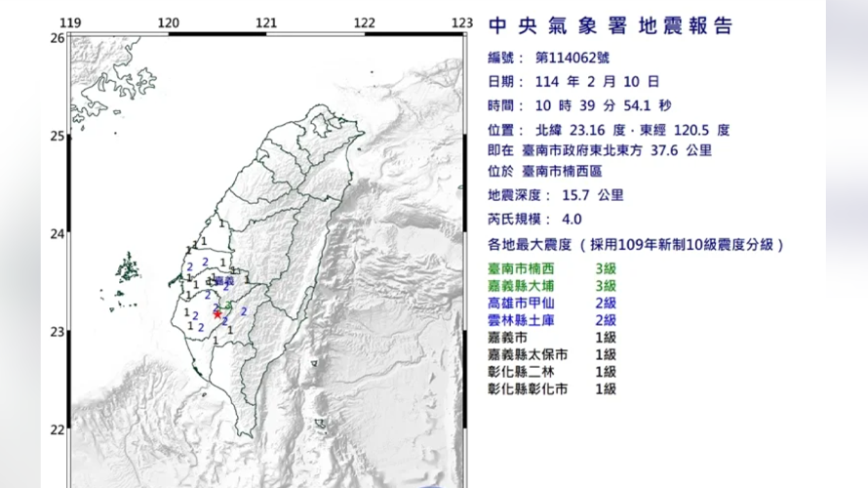Image resolution: width=868 pixels, height=488 pixels.
Task: Click longitude label 122 on map axis
Action: click(364, 23)
